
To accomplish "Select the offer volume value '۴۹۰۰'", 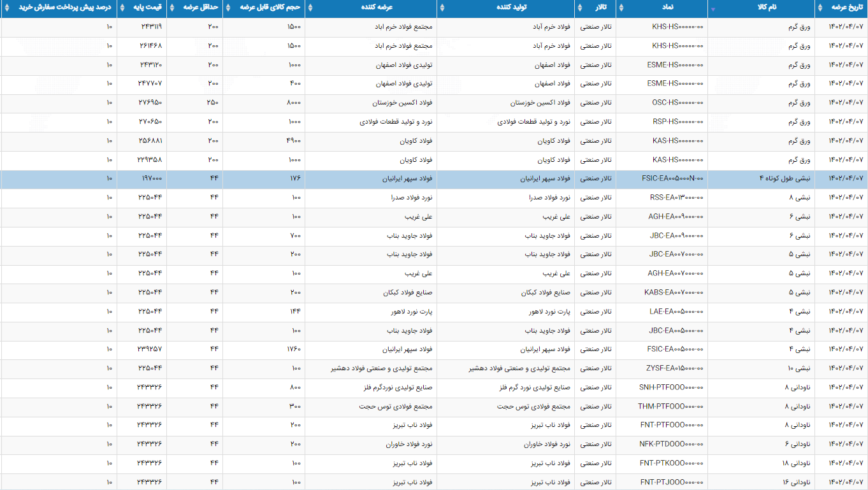I will (293, 141).
